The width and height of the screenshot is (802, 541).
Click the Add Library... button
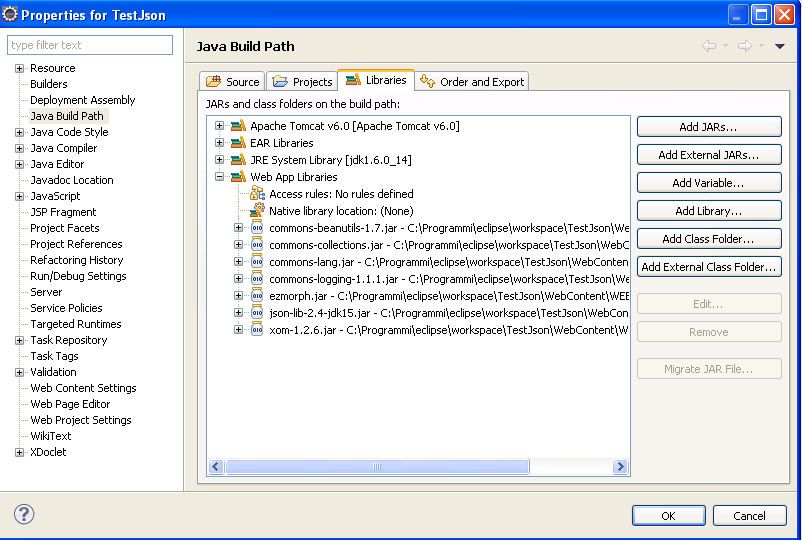[709, 211]
